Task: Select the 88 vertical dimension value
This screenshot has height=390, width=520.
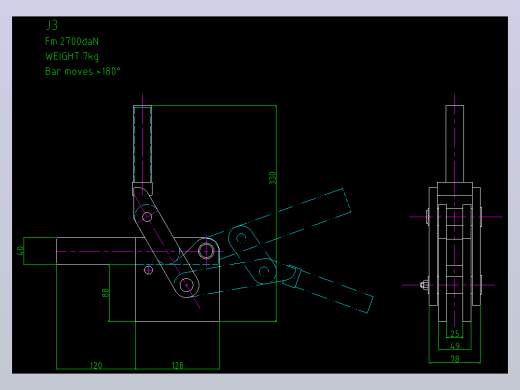Action: point(105,293)
